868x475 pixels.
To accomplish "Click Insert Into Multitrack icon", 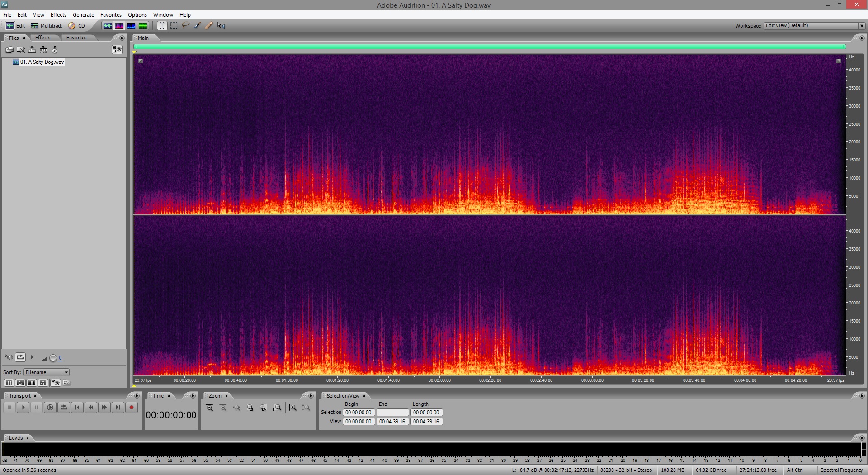I will (x=43, y=50).
